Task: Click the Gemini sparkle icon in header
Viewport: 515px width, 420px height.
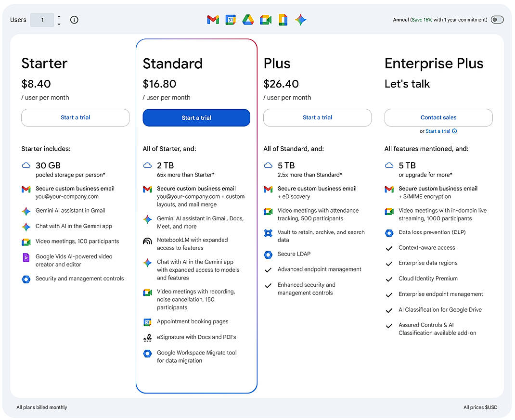Action: click(300, 20)
